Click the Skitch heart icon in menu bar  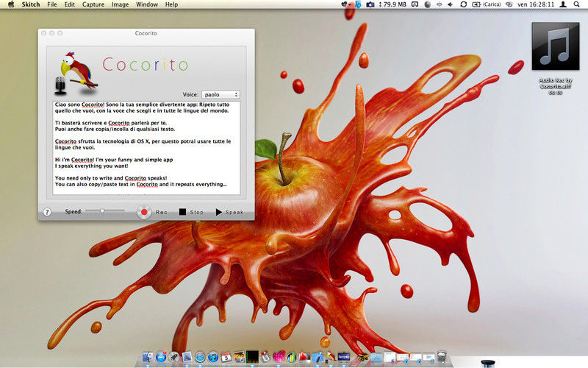[344, 4]
